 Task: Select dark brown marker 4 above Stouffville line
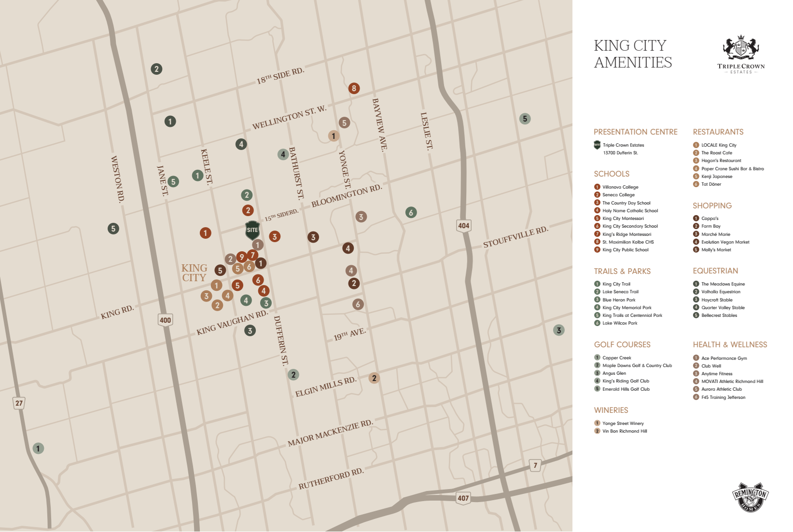[x=348, y=248]
